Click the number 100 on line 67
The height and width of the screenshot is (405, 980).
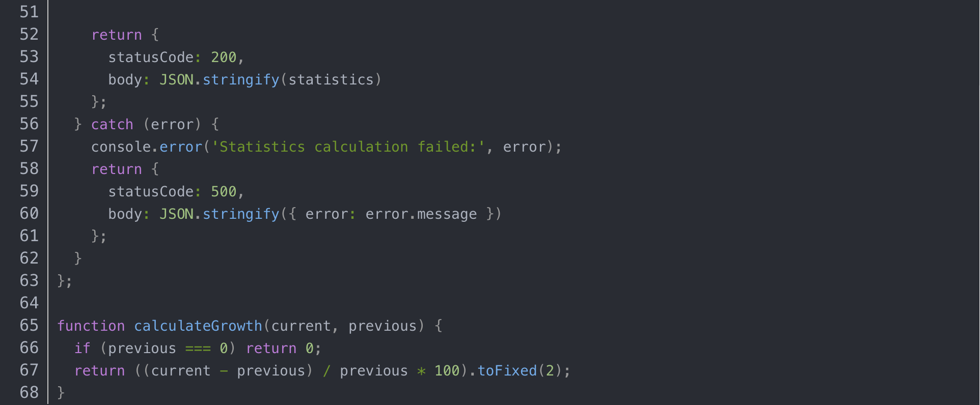pyautogui.click(x=447, y=370)
